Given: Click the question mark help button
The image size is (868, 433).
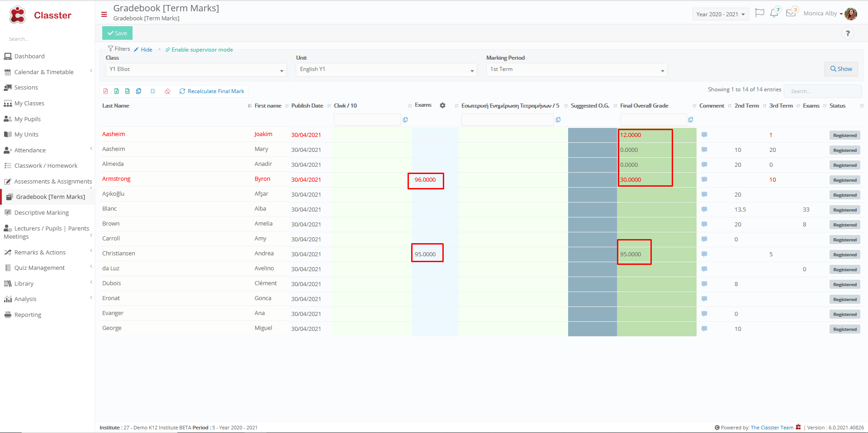Looking at the screenshot, I should click(848, 33).
